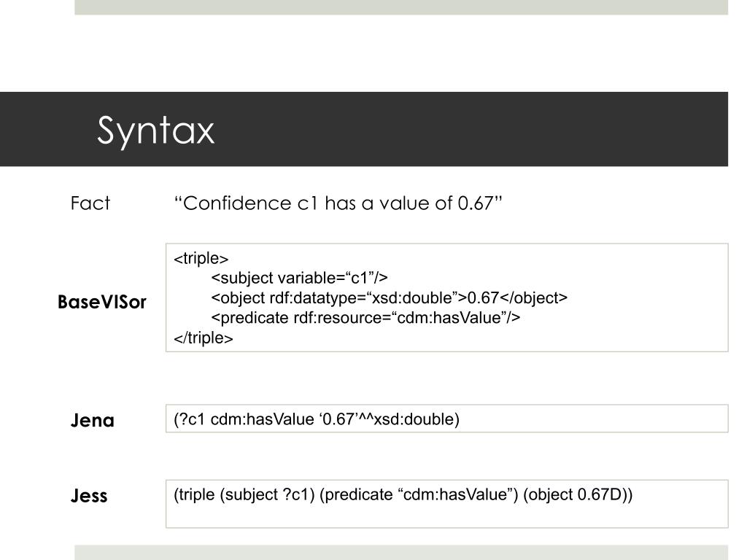747x560 pixels.
Task: Click the Jena rule (?c1 cdm:hasValue '0.67'^^xsd:double)
Action: click(x=317, y=419)
